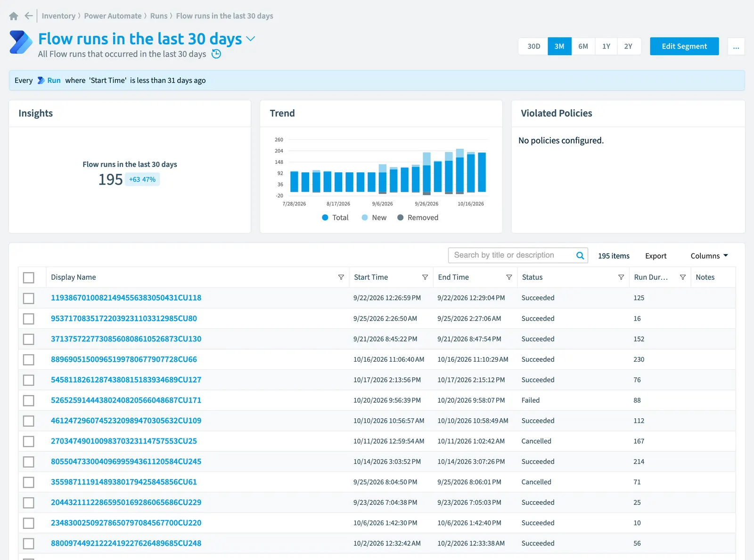Open the Display Name column filter
754x560 pixels.
tap(341, 277)
